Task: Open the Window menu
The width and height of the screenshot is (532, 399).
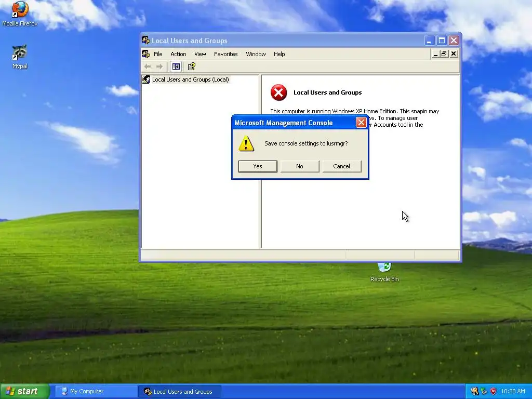Action: tap(256, 54)
